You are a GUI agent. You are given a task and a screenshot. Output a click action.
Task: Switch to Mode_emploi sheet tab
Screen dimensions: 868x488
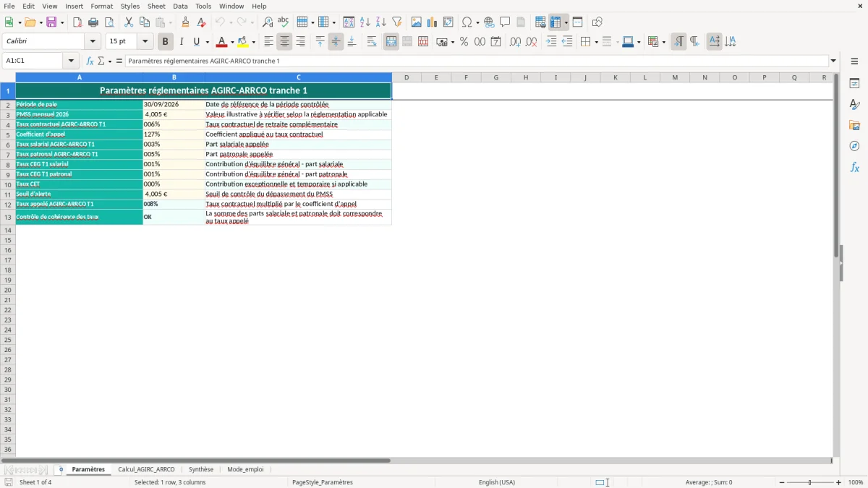[245, 469]
